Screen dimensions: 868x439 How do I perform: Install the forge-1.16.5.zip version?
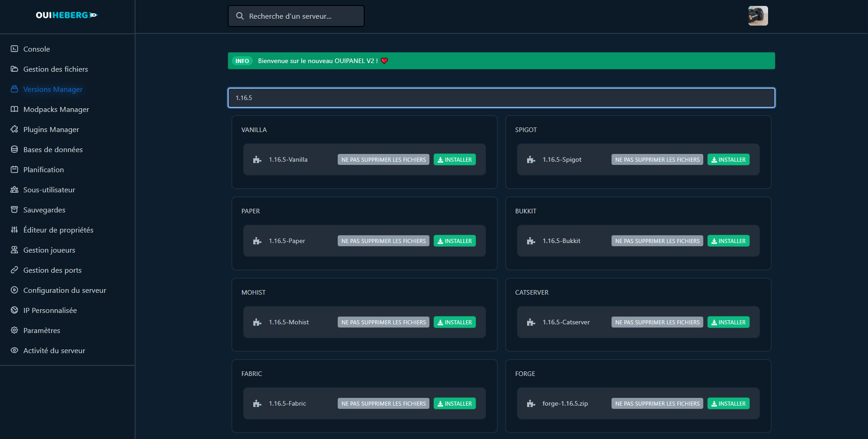coord(728,403)
